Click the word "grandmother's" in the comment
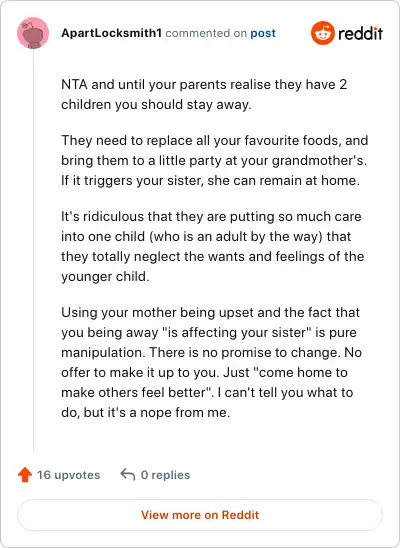 click(x=319, y=160)
